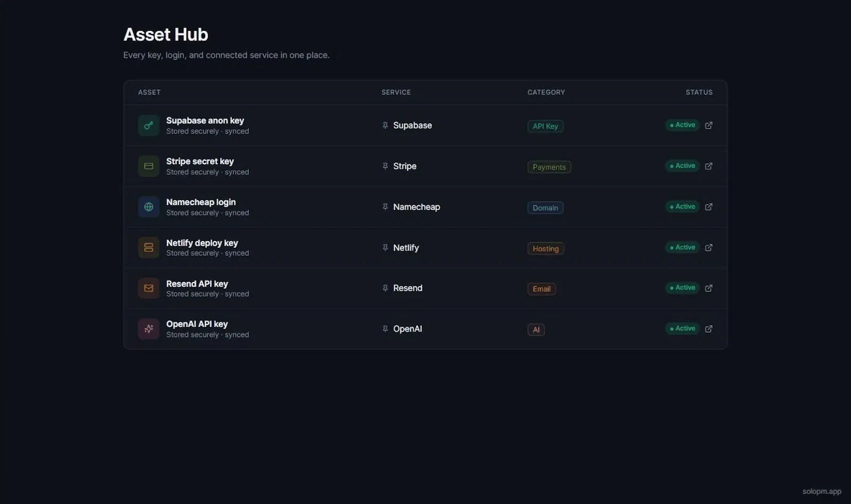The width and height of the screenshot is (851, 504).
Task: Click the AI category tag
Action: [536, 330]
